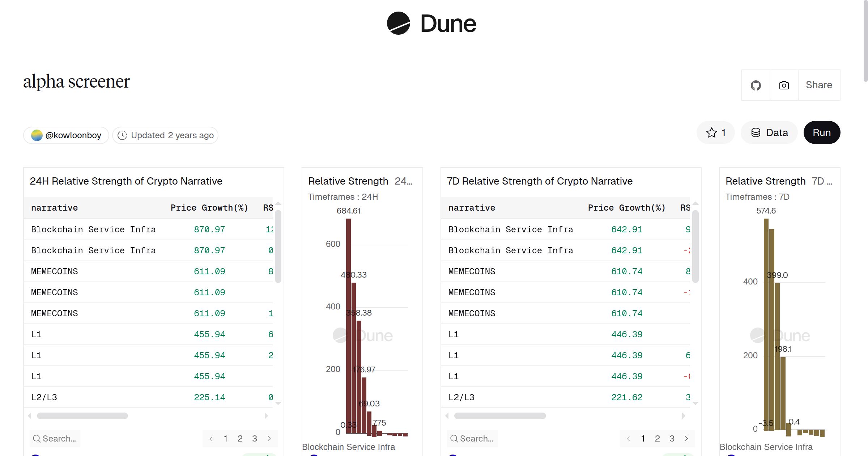Open the GitHub icon near Share
This screenshot has width=868, height=456.
pos(756,85)
